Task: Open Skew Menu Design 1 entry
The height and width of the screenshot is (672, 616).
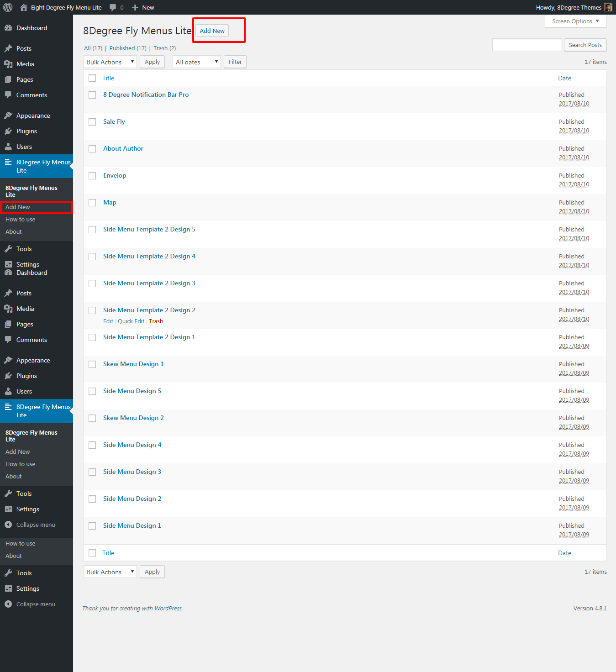Action: pos(133,364)
